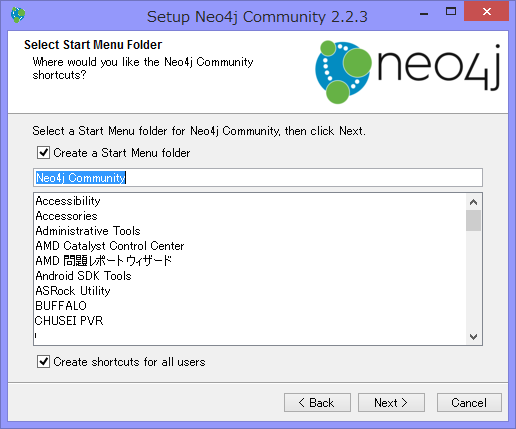Cancel the Neo4j setup
The height and width of the screenshot is (429, 516).
point(469,403)
